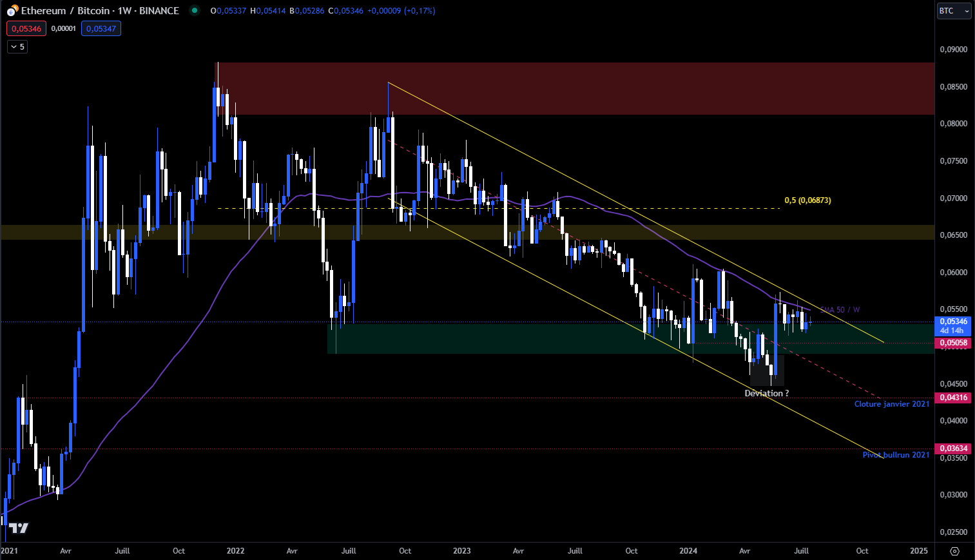Select the dark green support zone rectangle
The height and width of the screenshot is (560, 975).
tap(516, 339)
